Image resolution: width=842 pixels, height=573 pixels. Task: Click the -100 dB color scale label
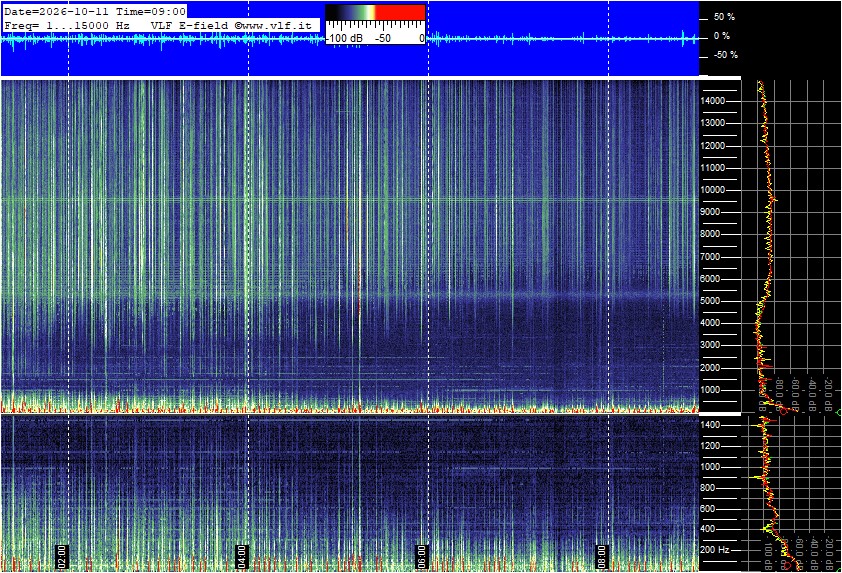(344, 38)
